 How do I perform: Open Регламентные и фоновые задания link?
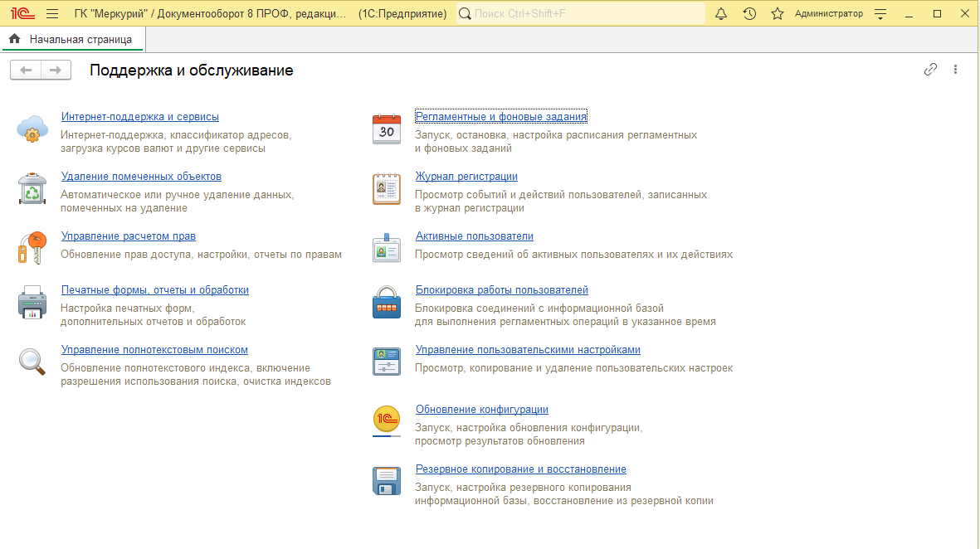(x=501, y=117)
